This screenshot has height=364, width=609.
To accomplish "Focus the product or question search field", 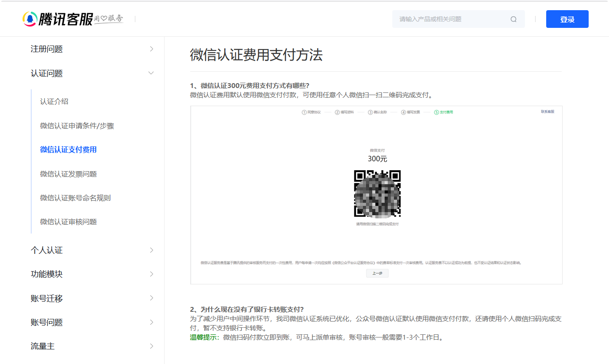I will click(x=458, y=19).
